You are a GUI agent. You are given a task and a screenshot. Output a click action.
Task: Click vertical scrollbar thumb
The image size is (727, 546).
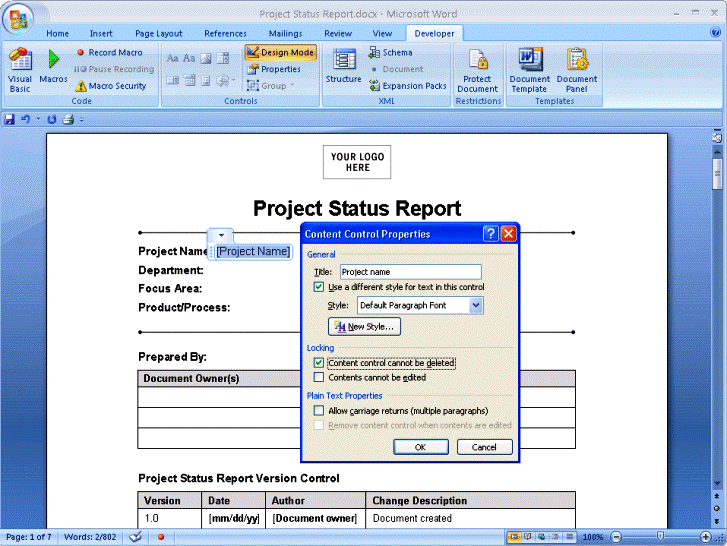tap(717, 174)
